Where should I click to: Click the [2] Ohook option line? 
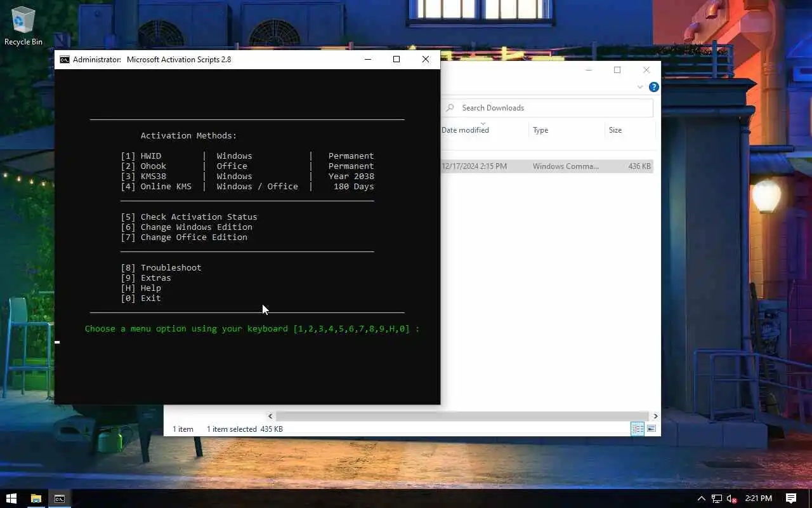pos(247,166)
